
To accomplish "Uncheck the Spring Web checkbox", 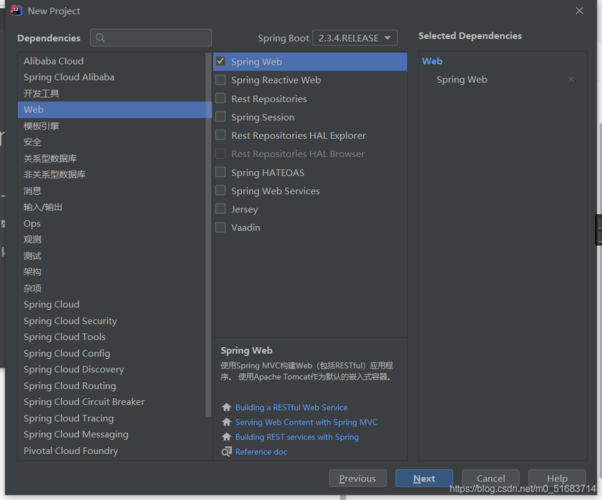I will pos(221,62).
